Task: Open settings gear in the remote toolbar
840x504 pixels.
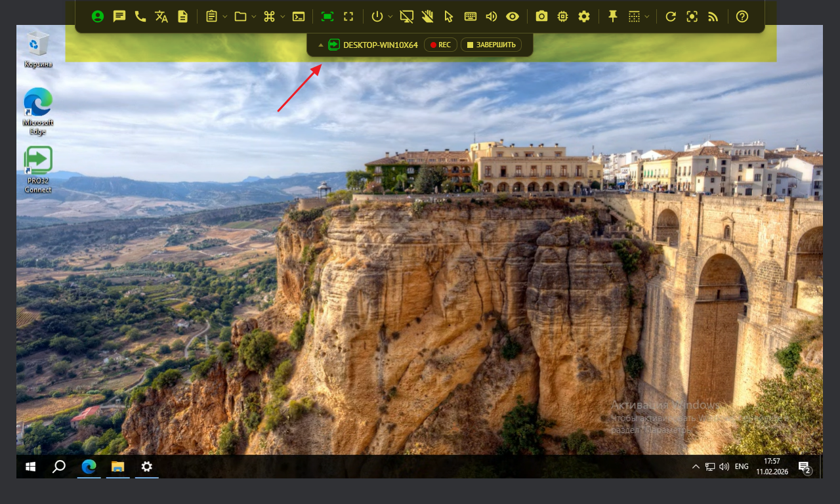Action: click(x=584, y=16)
